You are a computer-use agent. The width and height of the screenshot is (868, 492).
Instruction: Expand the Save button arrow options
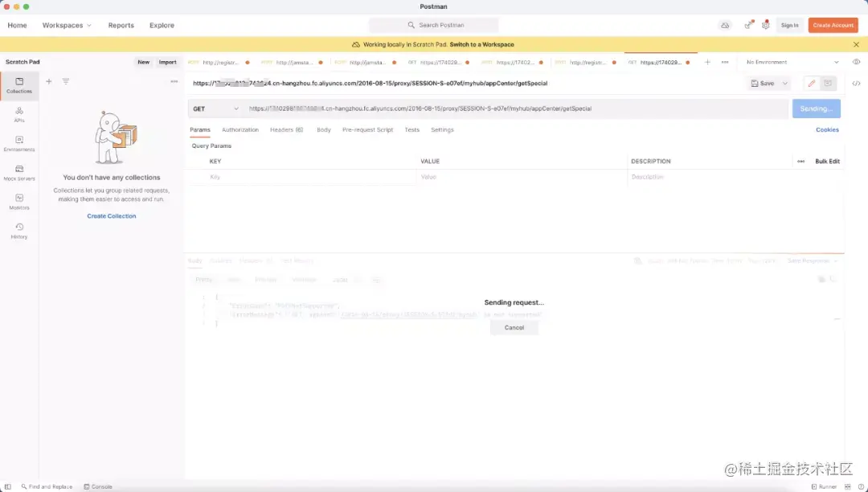(x=785, y=84)
